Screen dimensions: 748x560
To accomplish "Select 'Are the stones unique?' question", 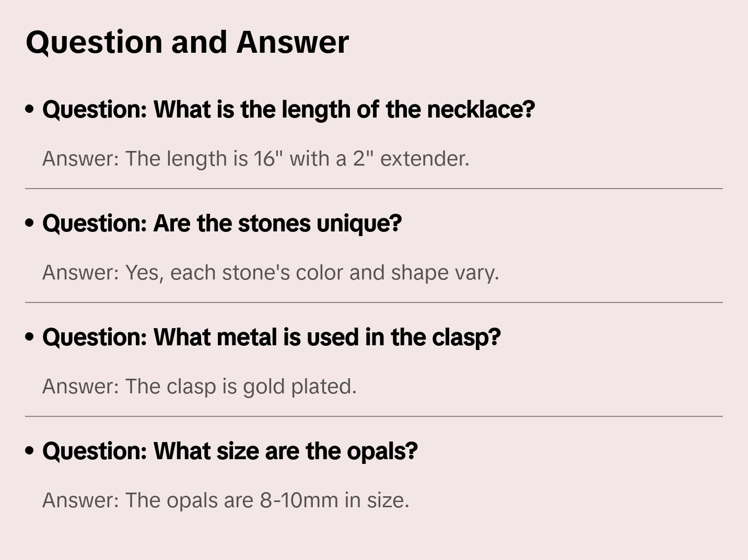I will coord(222,223).
